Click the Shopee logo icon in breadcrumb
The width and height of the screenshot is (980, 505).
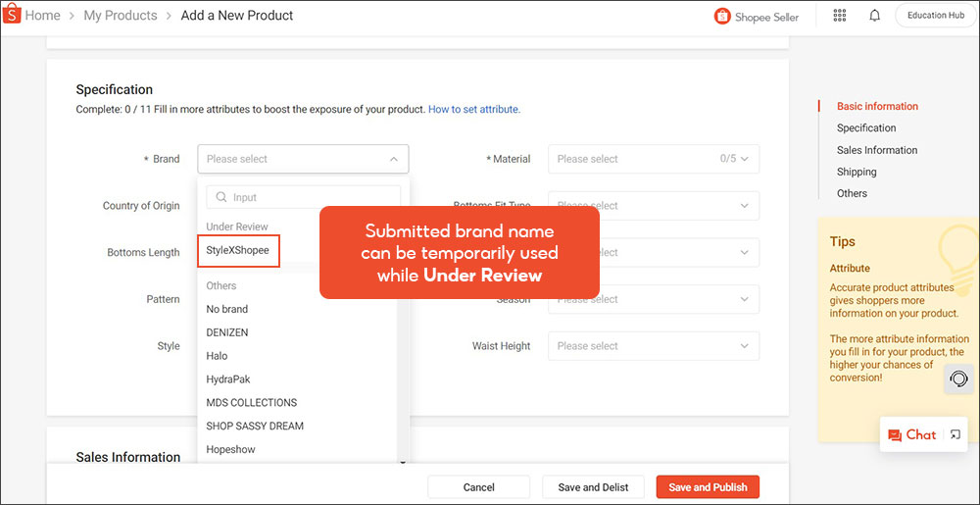(x=13, y=16)
